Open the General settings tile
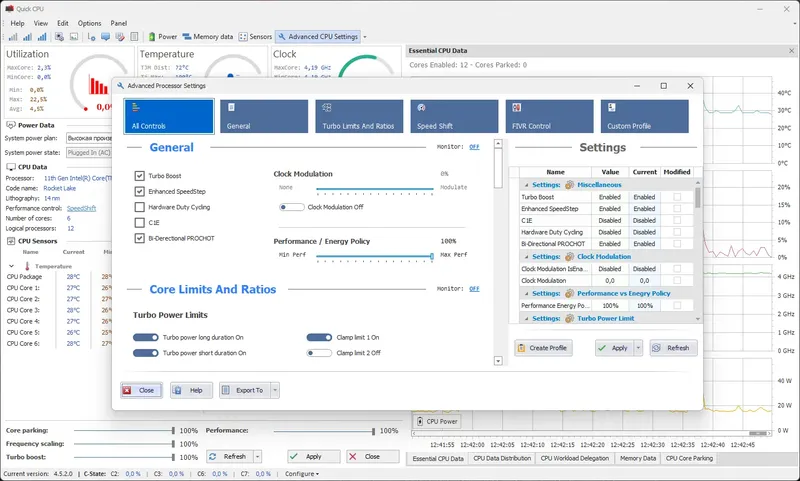This screenshot has height=481, width=800. point(264,116)
